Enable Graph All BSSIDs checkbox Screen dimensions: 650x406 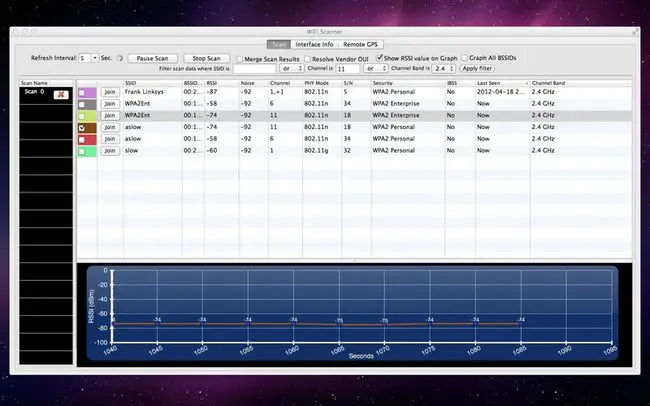[x=464, y=58]
